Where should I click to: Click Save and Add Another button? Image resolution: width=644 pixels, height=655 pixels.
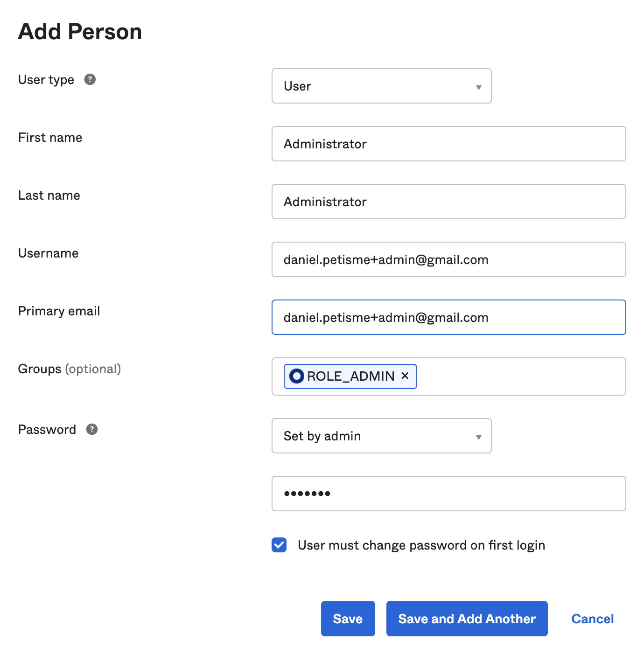point(467,619)
